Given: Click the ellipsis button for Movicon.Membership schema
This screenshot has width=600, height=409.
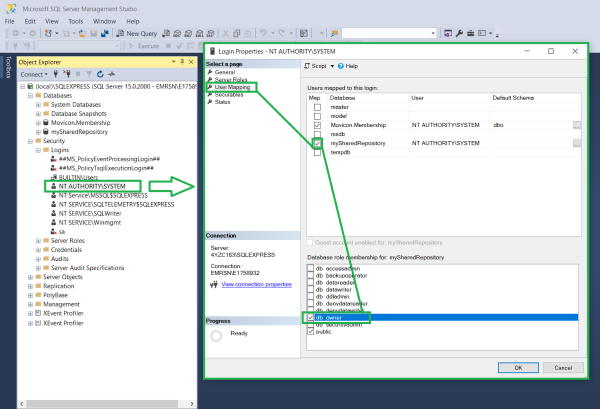Looking at the screenshot, I should [577, 125].
